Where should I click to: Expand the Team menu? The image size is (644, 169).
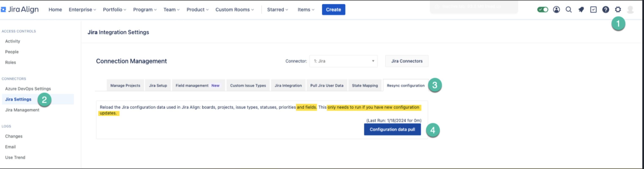pos(172,10)
